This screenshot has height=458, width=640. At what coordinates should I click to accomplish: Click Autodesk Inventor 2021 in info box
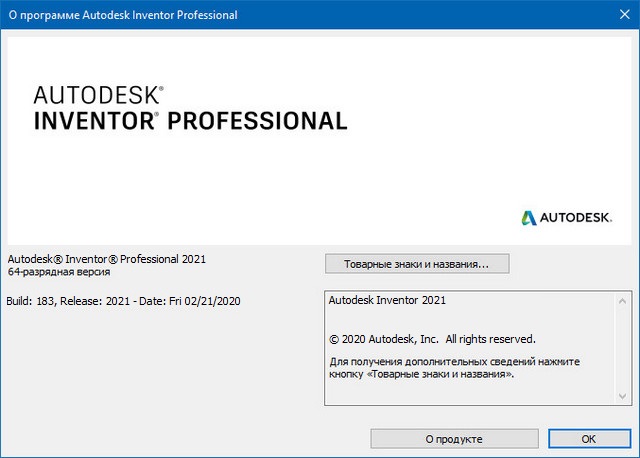(x=387, y=300)
